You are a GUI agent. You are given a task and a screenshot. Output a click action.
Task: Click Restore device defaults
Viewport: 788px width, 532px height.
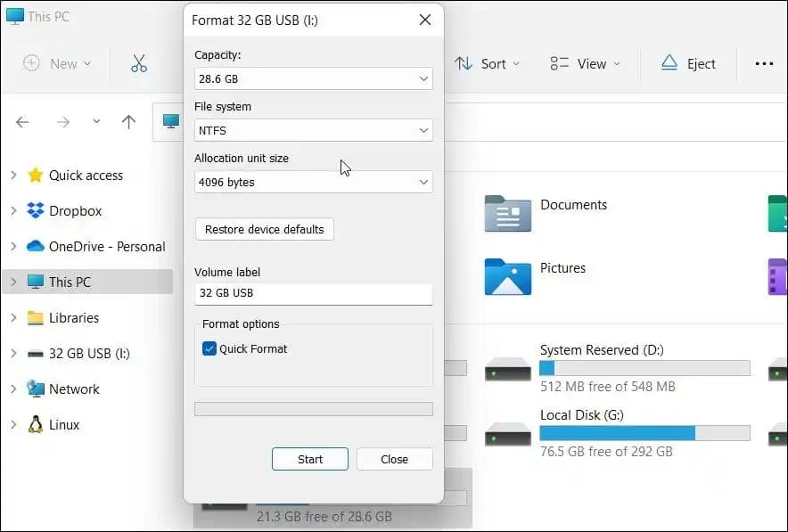tap(264, 229)
